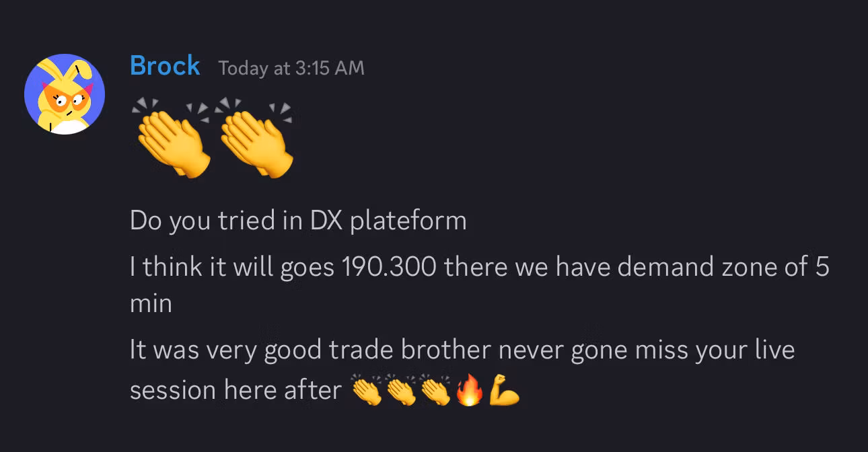Click the flexed biceps emoji
Screen dimensions: 868x452
pyautogui.click(x=504, y=390)
